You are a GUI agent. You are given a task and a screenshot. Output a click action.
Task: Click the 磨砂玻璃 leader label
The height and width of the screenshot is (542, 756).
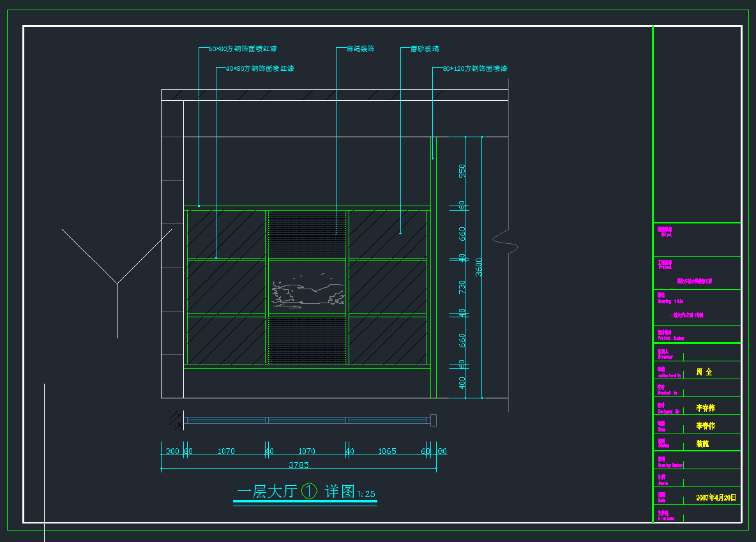pyautogui.click(x=424, y=49)
